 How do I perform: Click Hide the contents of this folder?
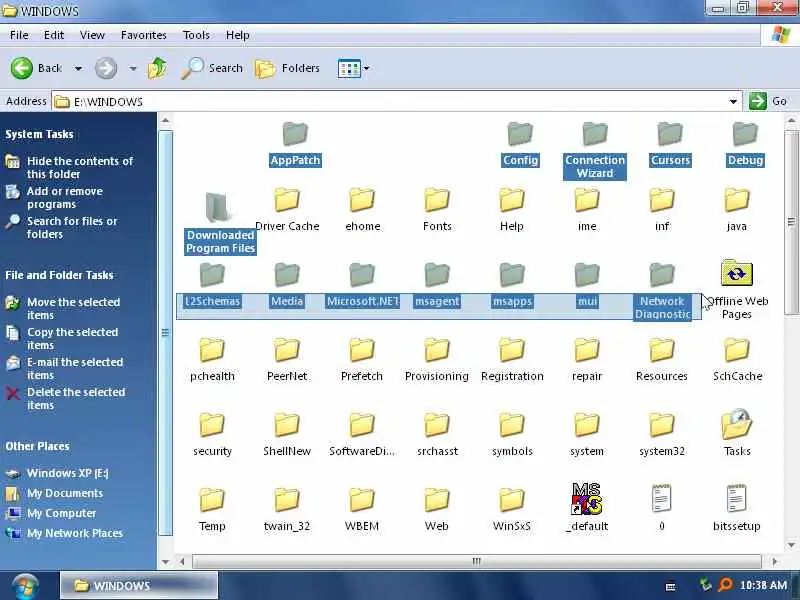[x=80, y=167]
